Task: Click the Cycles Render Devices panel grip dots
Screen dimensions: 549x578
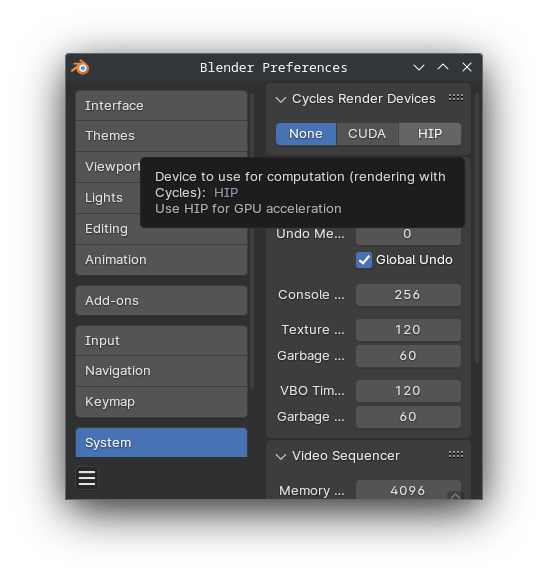Action: coord(456,98)
